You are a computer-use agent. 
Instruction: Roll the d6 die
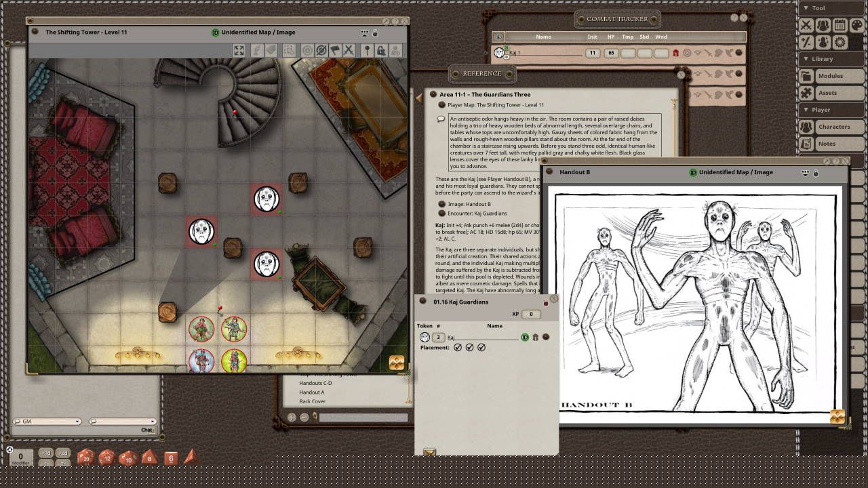click(171, 458)
